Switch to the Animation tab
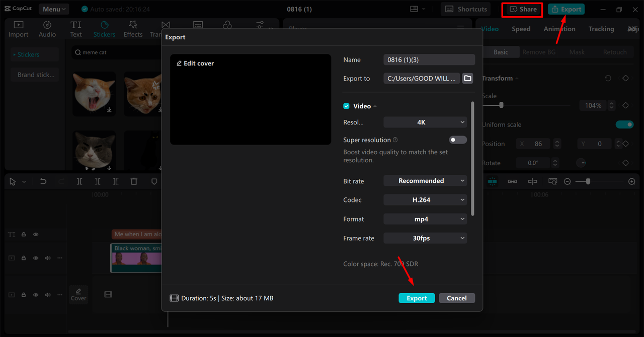644x337 pixels. point(559,29)
